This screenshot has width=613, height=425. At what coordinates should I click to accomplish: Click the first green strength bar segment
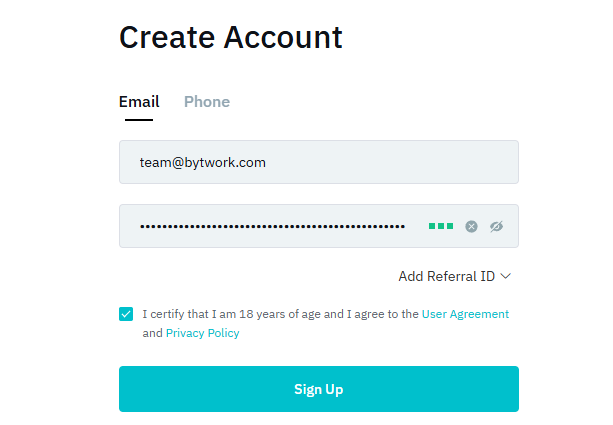(x=432, y=226)
